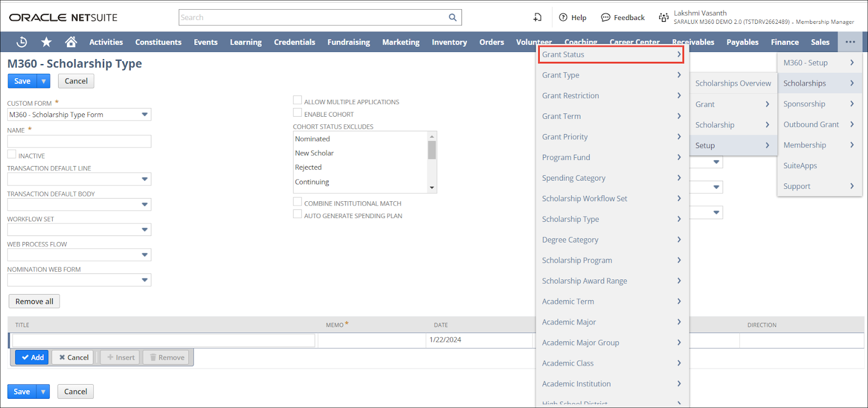Click into the Name input field
Screen dimensions: 868x408
click(x=79, y=142)
